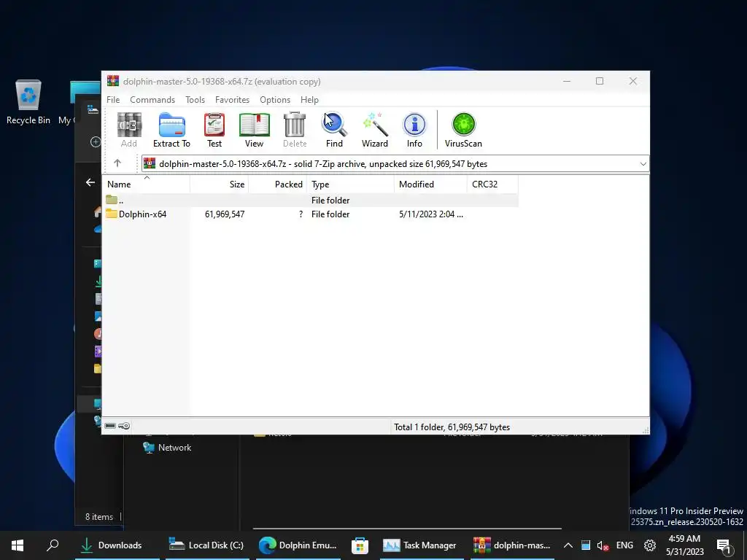Image resolution: width=747 pixels, height=560 pixels.
Task: Select the Dolphin-x64 folder icon
Action: tap(112, 214)
